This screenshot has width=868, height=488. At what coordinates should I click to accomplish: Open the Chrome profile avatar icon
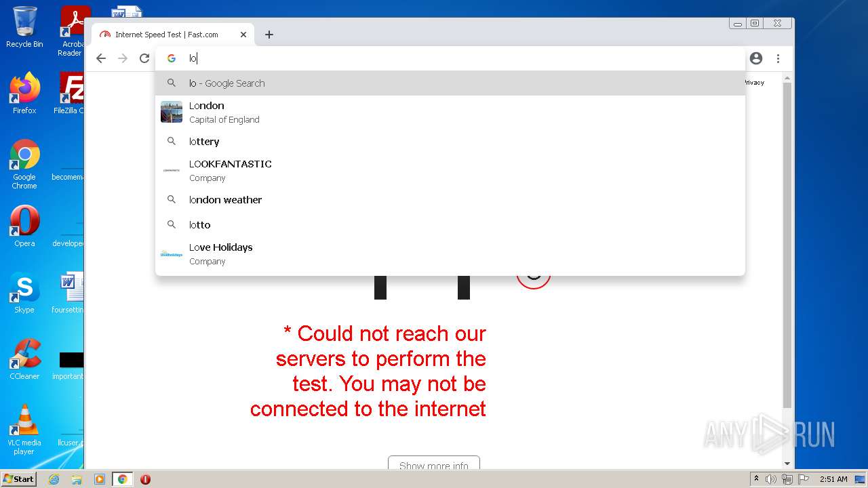point(756,58)
